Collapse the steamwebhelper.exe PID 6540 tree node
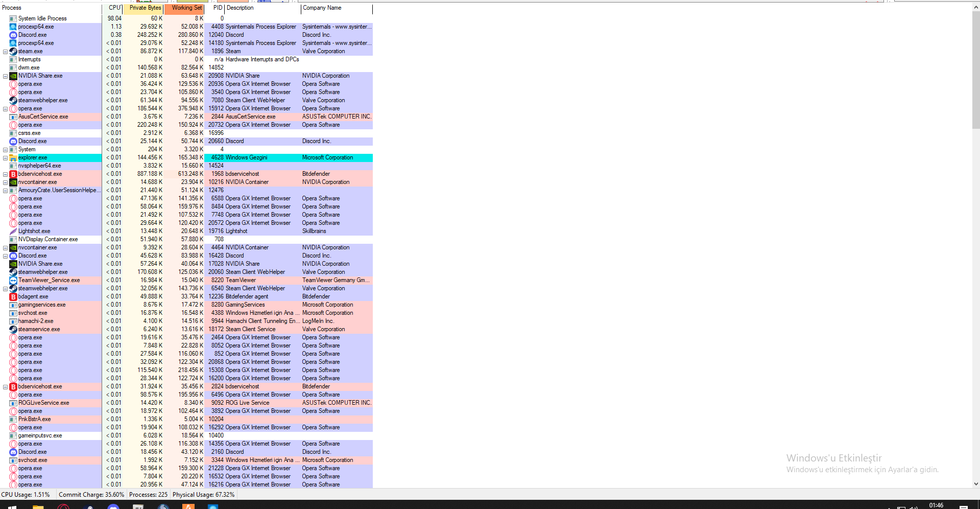Image resolution: width=980 pixels, height=509 pixels. 5,289
